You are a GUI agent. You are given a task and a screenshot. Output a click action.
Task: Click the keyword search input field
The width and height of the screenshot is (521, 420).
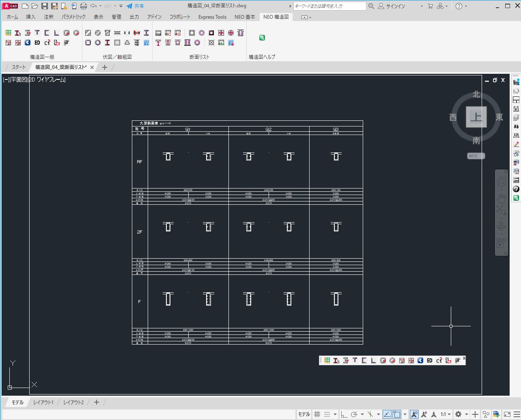[x=329, y=6]
